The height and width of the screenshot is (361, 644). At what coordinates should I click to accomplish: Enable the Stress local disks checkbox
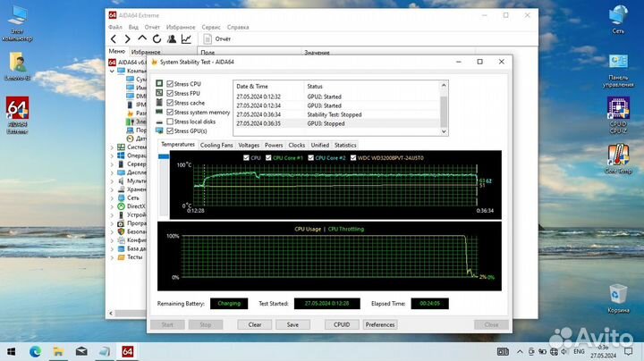point(170,122)
